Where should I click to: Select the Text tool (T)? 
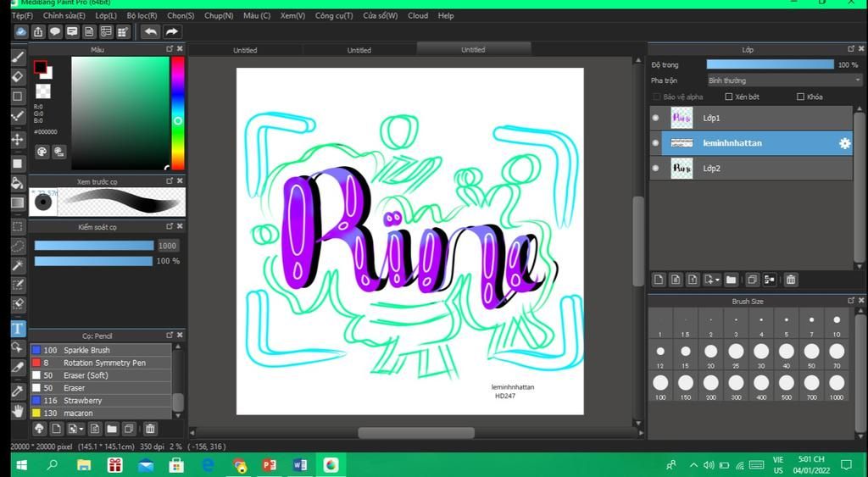coord(18,328)
